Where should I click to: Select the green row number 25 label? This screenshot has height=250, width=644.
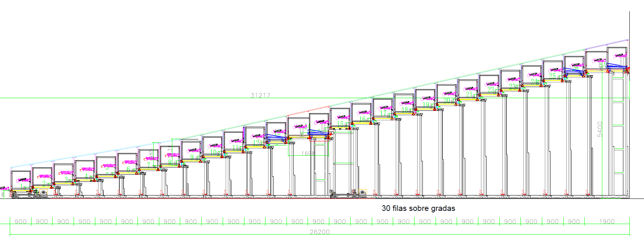552,76
